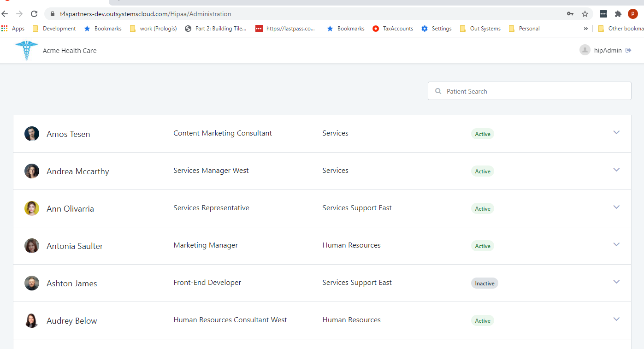
Task: Reload the page with the refresh icon
Action: (34, 14)
